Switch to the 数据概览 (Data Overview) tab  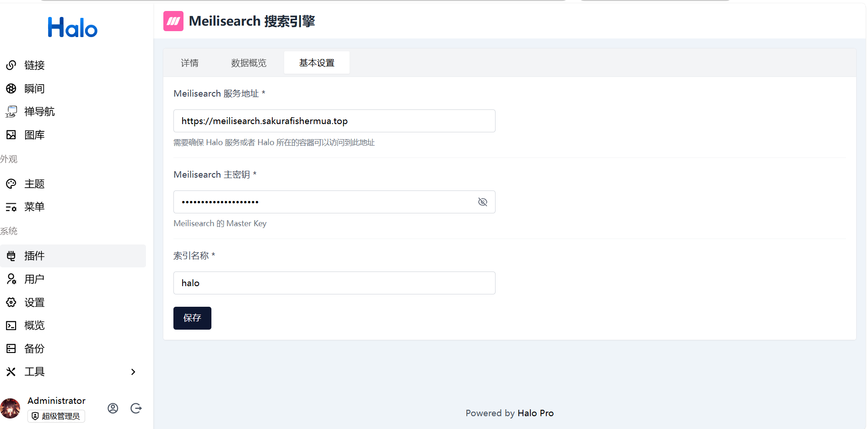248,63
